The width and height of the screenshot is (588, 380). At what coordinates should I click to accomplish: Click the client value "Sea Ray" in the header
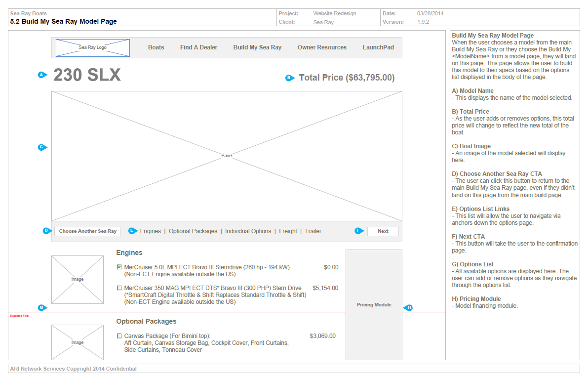[x=324, y=22]
